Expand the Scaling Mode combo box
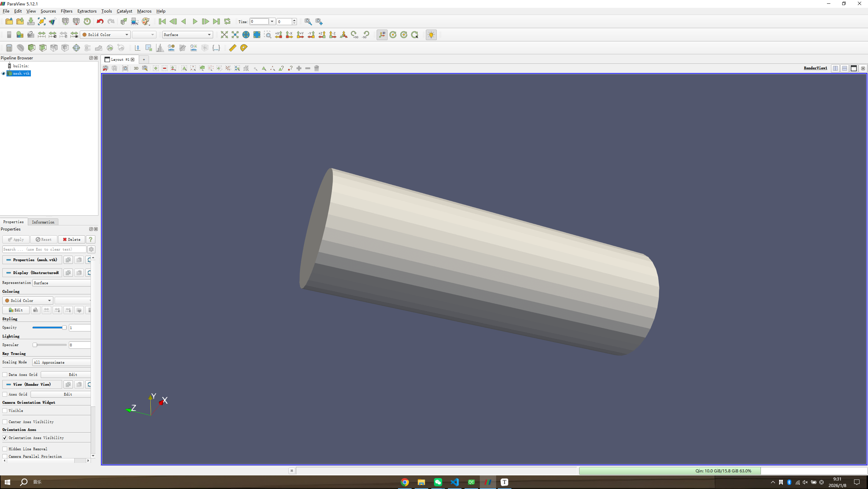This screenshot has height=489, width=868. tap(61, 362)
